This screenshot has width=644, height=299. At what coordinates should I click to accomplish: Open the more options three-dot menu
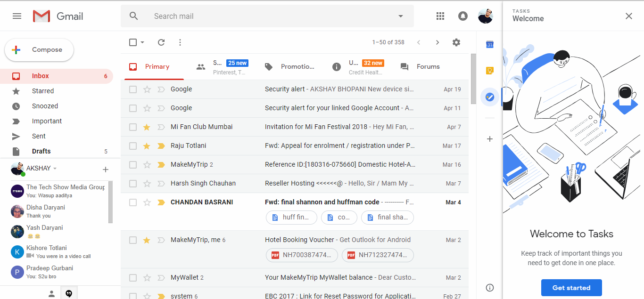[x=180, y=42]
